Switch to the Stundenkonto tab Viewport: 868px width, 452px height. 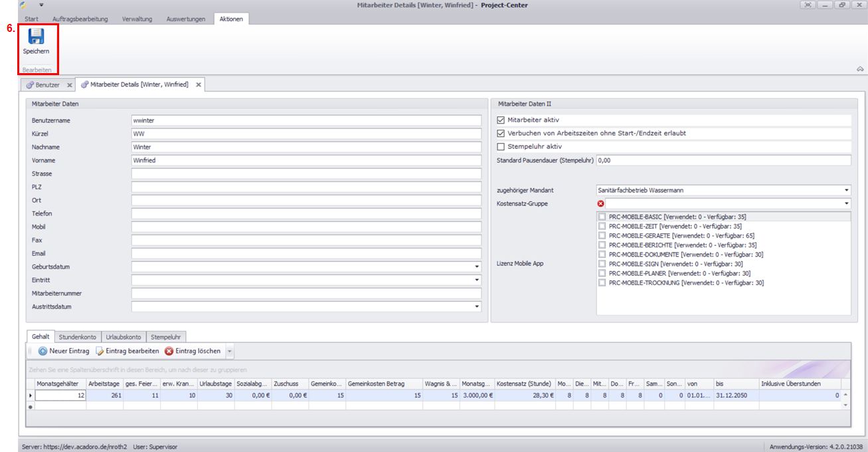point(78,337)
